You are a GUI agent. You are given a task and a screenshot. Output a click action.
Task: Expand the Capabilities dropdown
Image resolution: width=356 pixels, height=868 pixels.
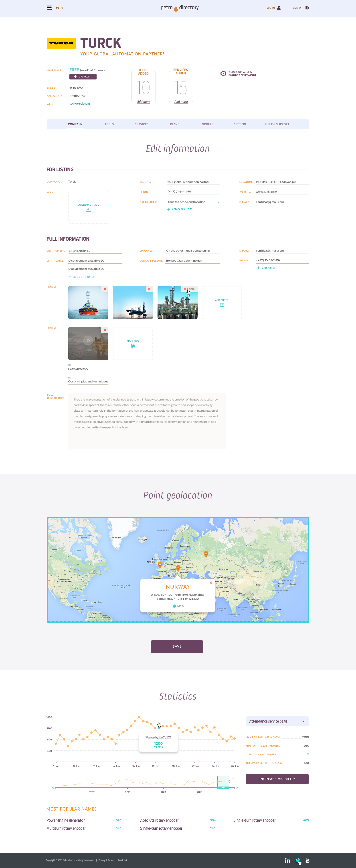click(x=218, y=202)
